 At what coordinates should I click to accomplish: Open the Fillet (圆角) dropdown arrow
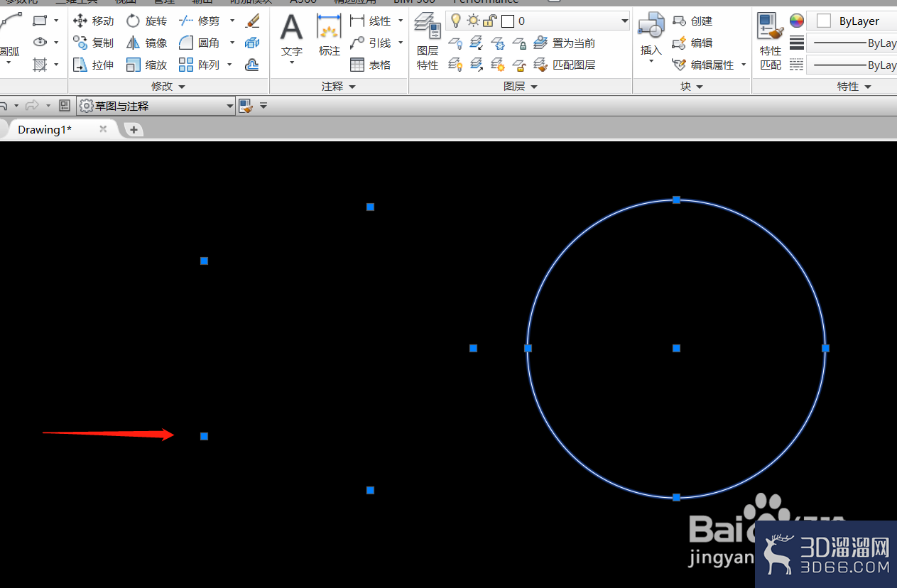point(232,43)
